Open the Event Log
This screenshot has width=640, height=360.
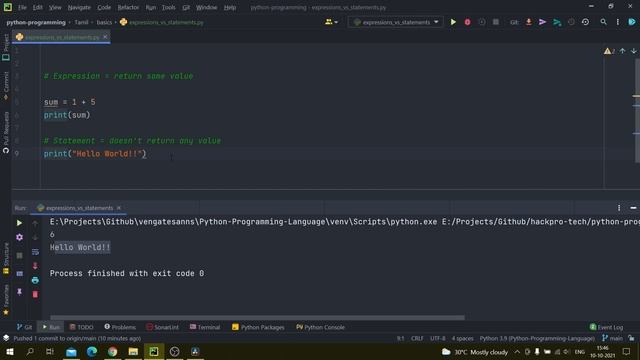pyautogui.click(x=607, y=327)
